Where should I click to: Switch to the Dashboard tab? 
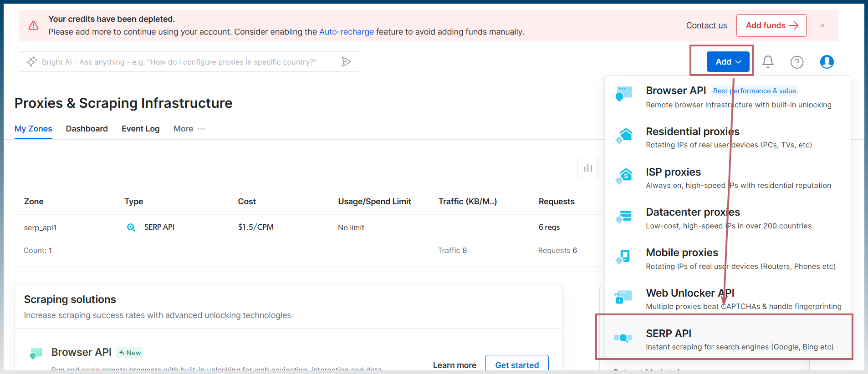87,129
